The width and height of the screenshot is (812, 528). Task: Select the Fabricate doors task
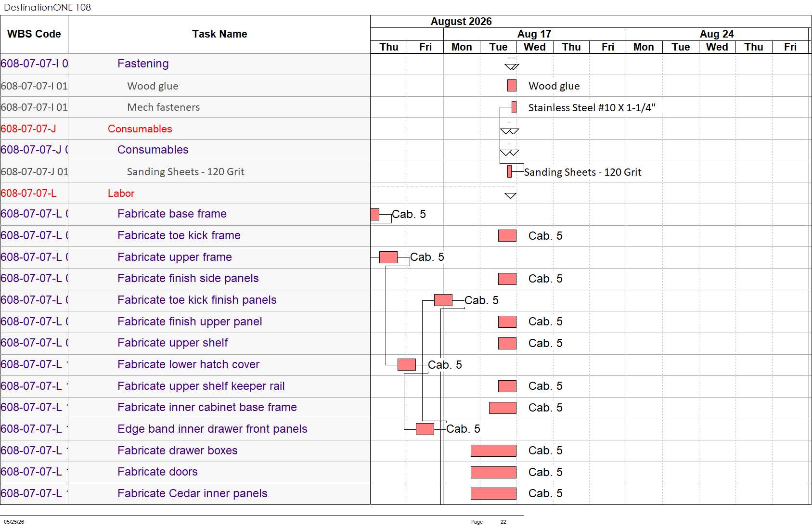pyautogui.click(x=157, y=472)
